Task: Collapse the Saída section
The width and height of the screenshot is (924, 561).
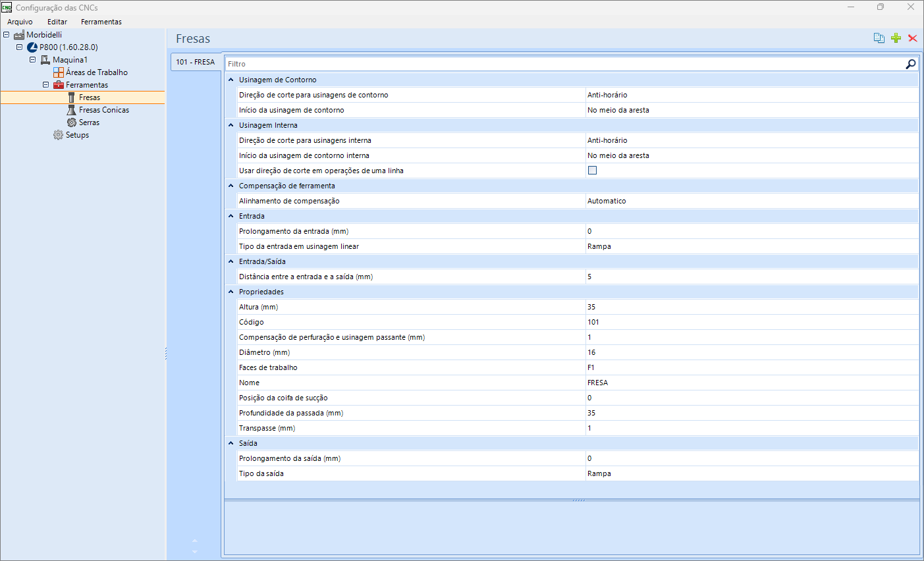Action: tap(231, 443)
